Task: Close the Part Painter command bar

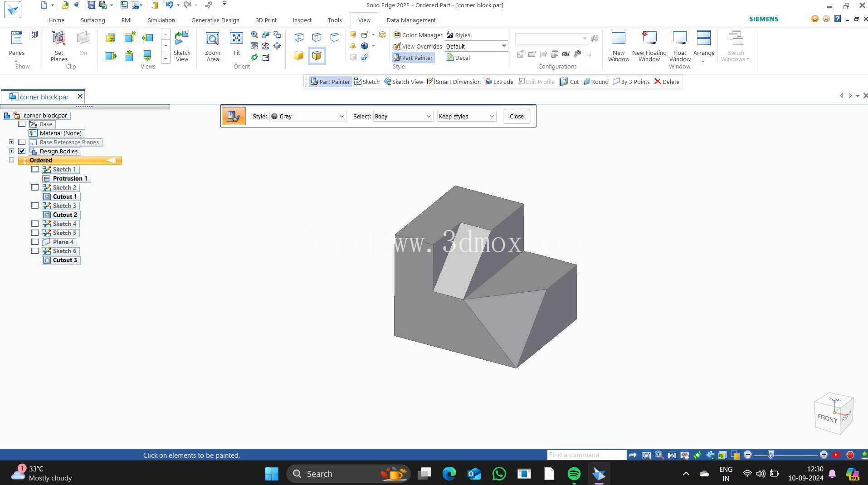Action: pyautogui.click(x=517, y=116)
